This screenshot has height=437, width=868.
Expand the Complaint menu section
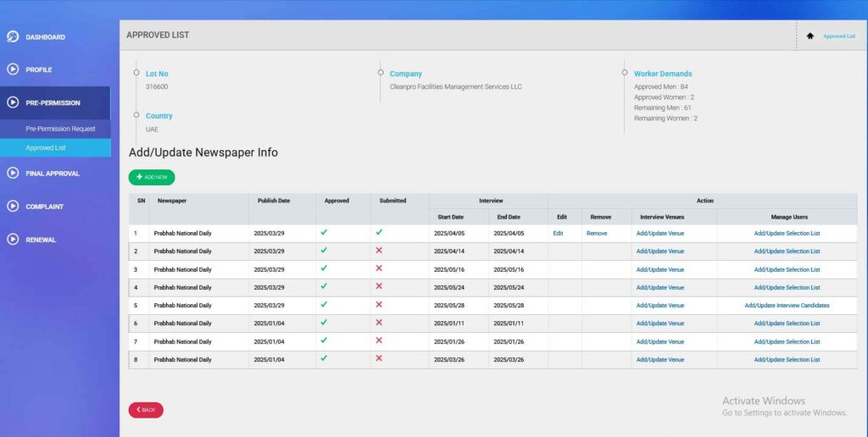45,207
